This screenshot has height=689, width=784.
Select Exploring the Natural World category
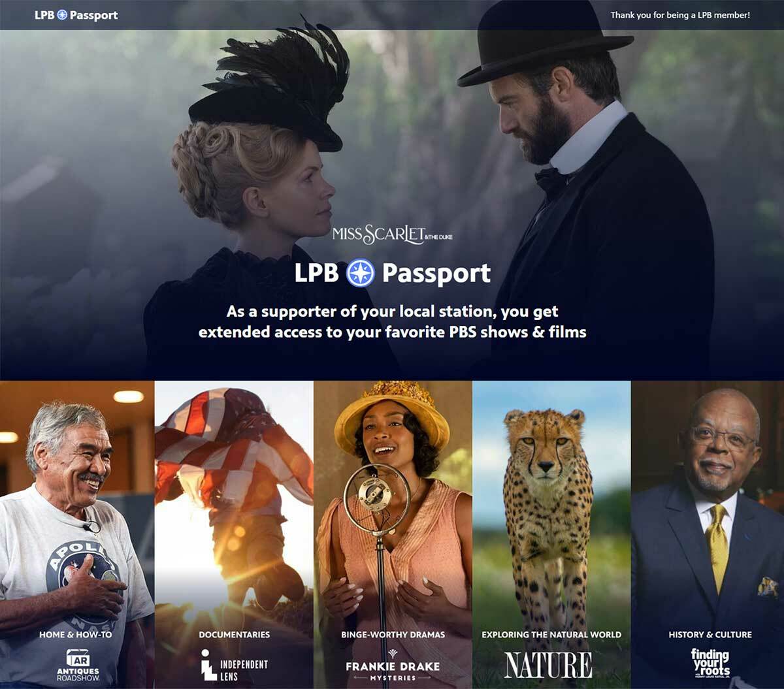pyautogui.click(x=551, y=634)
